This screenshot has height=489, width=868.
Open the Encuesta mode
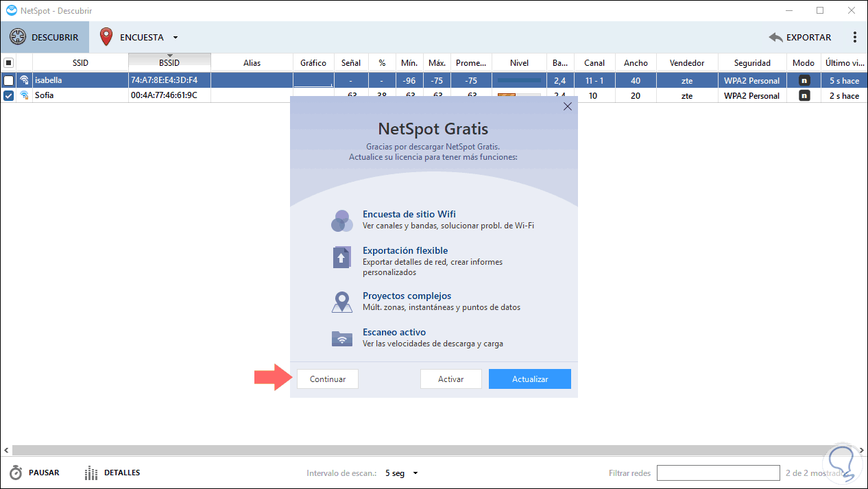point(133,37)
